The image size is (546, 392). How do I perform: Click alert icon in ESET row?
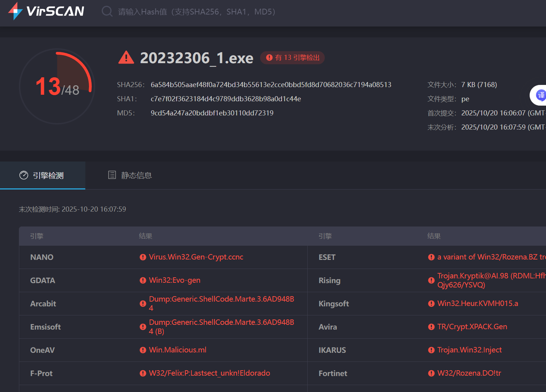click(x=431, y=257)
